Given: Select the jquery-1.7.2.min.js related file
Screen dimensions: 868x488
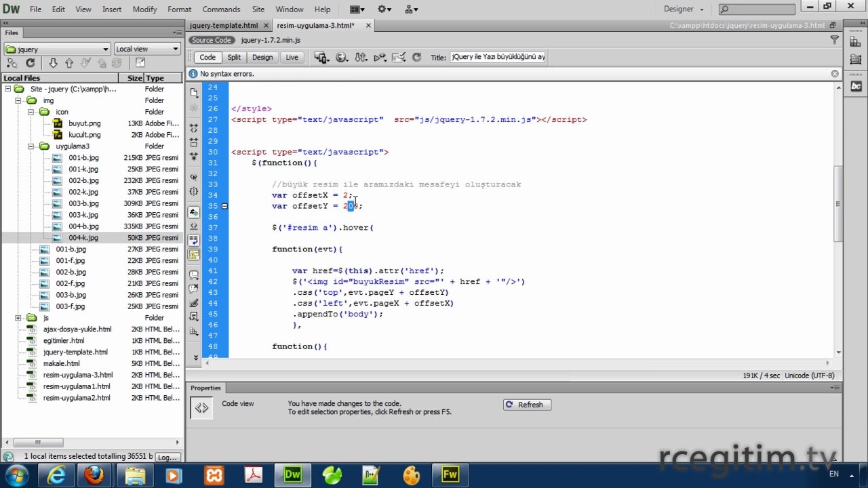Looking at the screenshot, I should pyautogui.click(x=270, y=40).
